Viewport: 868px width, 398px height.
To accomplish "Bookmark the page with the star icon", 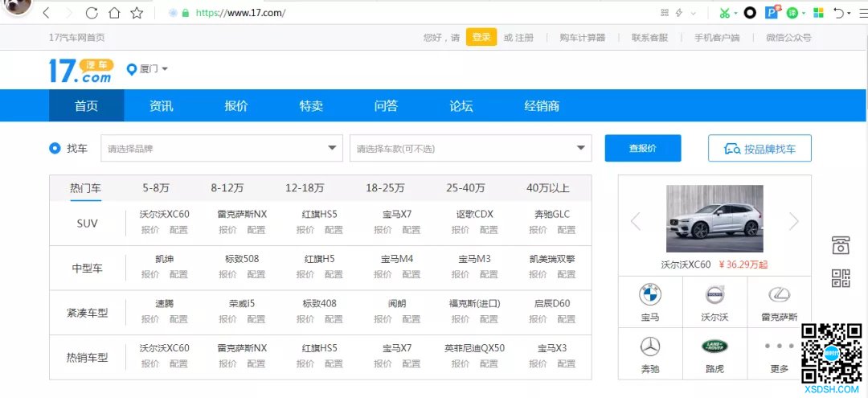I will click(137, 13).
